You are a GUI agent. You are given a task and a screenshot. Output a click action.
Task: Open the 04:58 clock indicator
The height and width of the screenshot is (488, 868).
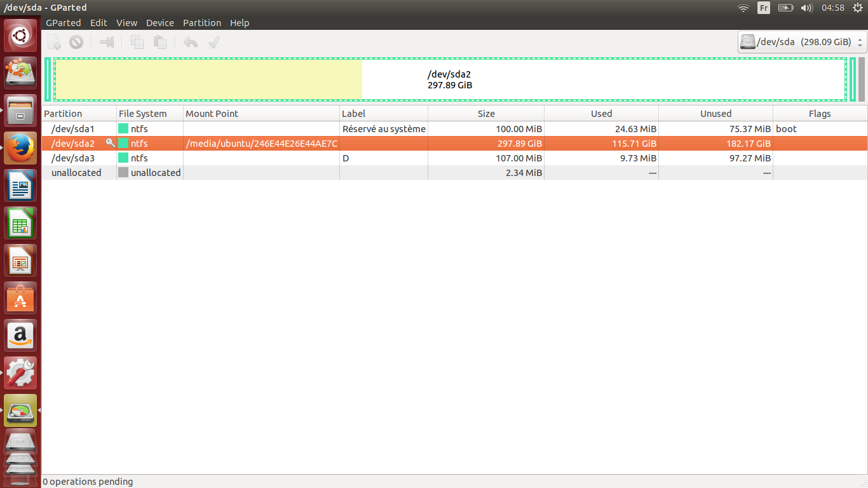click(x=832, y=8)
